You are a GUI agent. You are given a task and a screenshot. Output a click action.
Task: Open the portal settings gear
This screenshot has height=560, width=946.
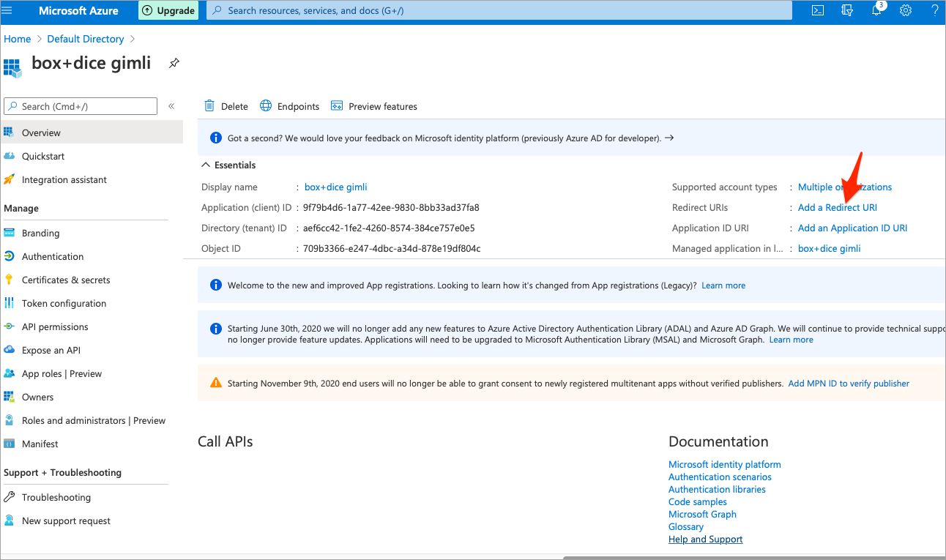click(x=906, y=11)
